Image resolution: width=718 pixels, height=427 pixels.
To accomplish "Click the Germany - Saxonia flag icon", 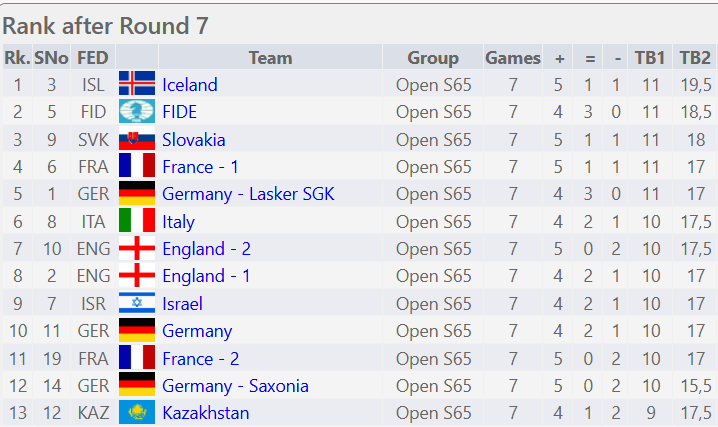I will click(137, 385).
